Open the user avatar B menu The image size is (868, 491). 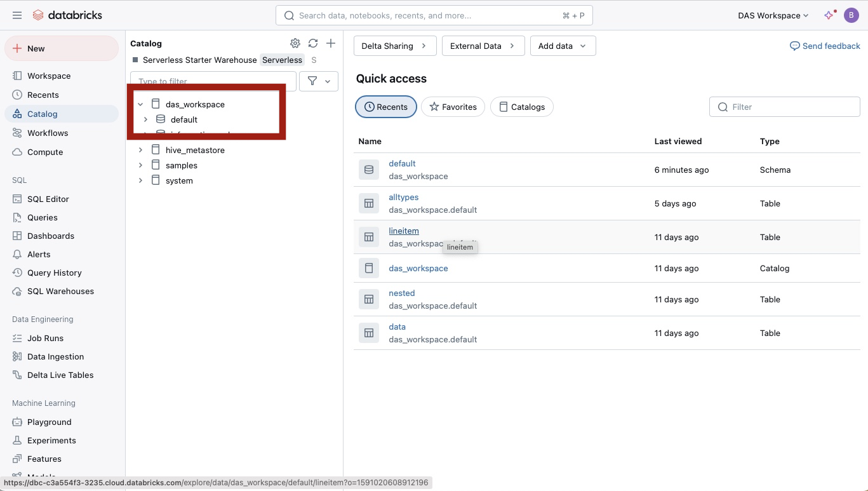click(851, 15)
